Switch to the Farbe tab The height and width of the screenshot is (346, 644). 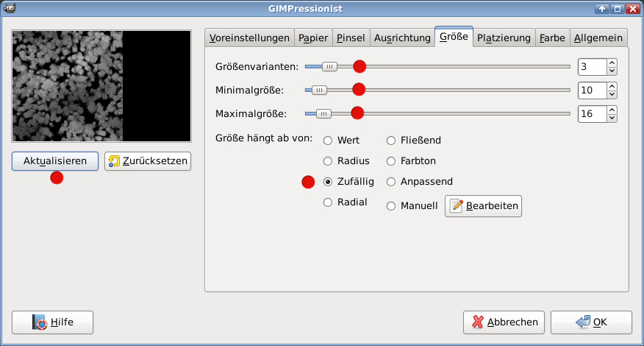[551, 38]
